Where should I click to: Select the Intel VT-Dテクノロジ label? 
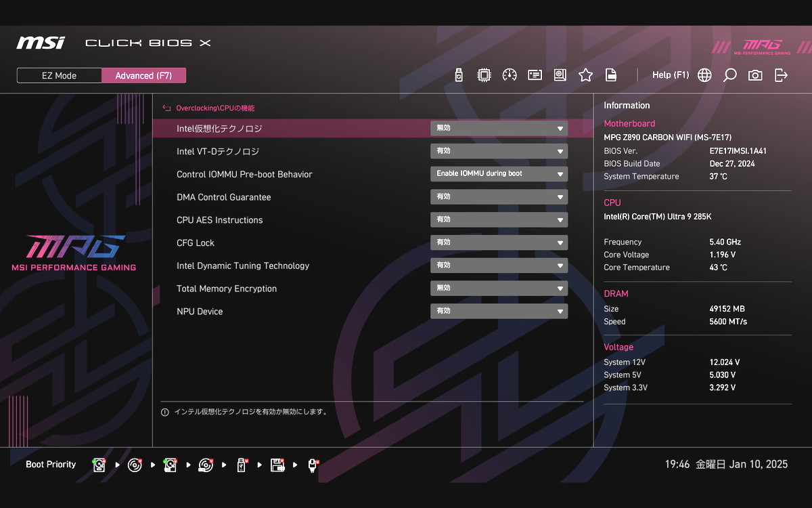tap(218, 152)
